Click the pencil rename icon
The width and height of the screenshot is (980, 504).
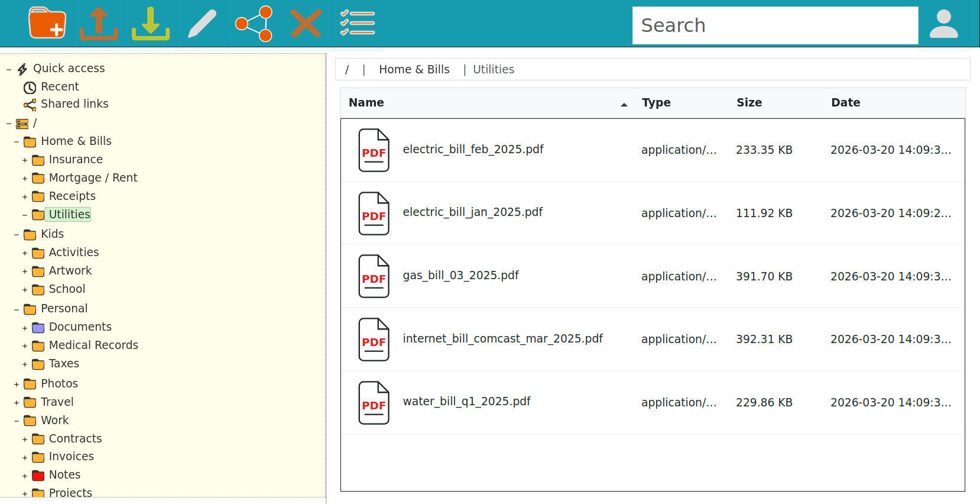tap(202, 24)
